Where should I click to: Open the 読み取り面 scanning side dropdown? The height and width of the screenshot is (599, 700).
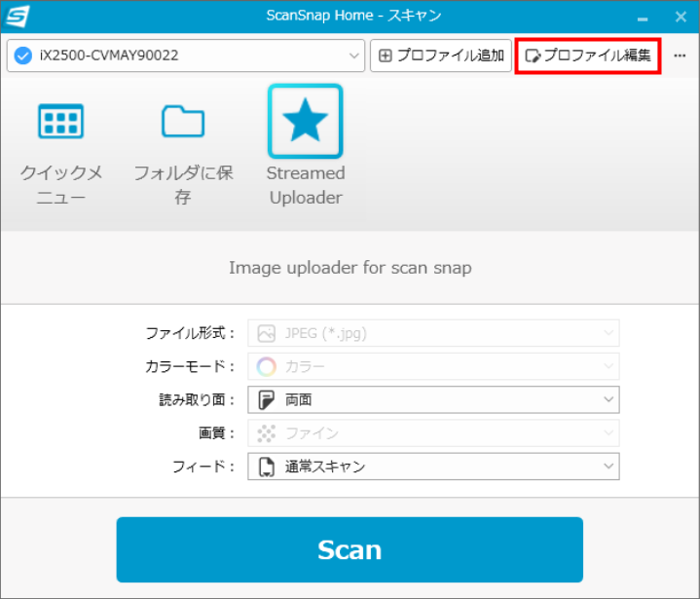click(x=608, y=399)
